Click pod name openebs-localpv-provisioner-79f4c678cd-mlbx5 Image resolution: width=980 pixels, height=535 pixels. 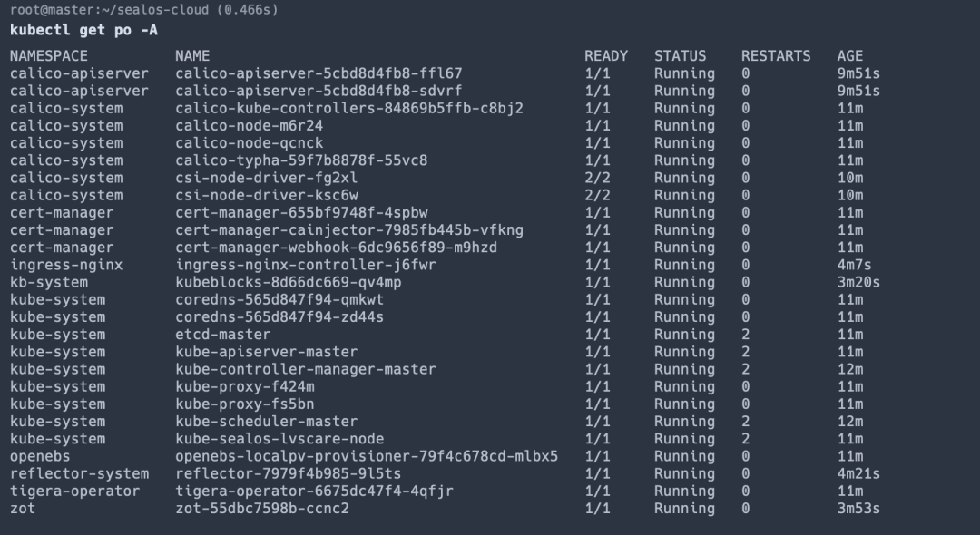[x=367, y=456]
